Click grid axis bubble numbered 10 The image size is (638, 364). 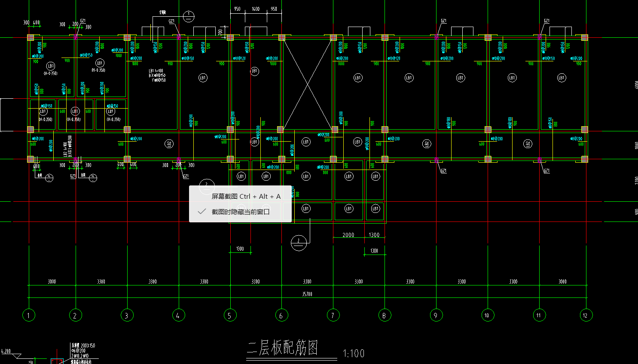488,315
